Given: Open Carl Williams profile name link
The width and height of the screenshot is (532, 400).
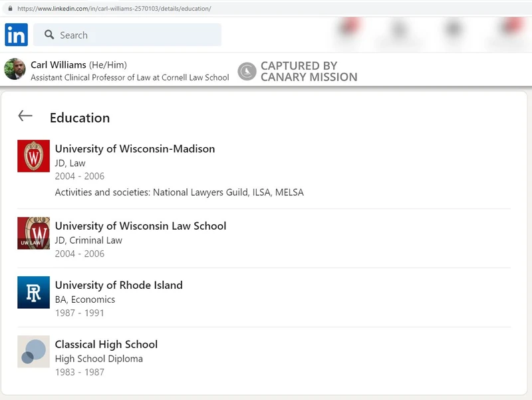Looking at the screenshot, I should coord(59,65).
